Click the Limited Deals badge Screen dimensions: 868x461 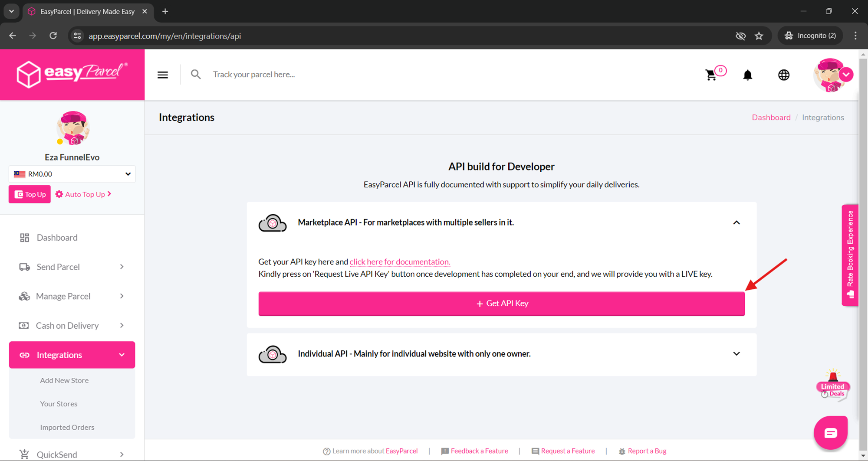pyautogui.click(x=832, y=385)
